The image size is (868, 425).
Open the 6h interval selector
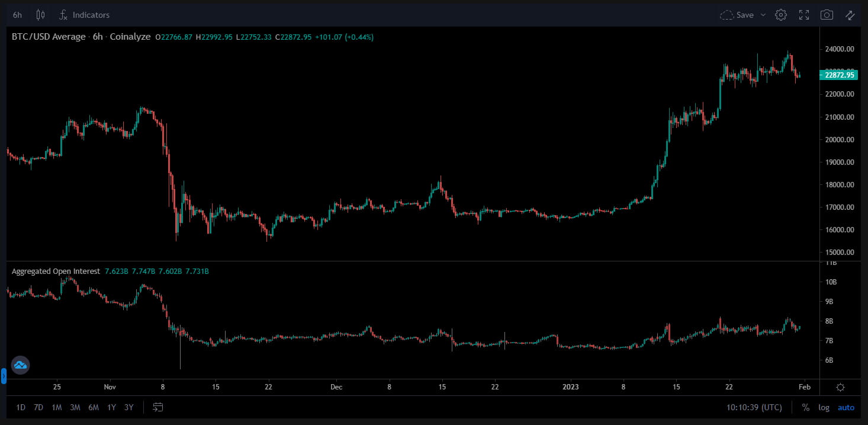pos(18,15)
